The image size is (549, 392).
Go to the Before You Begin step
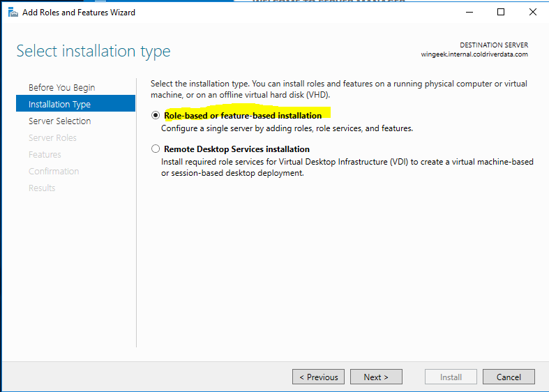click(x=61, y=87)
